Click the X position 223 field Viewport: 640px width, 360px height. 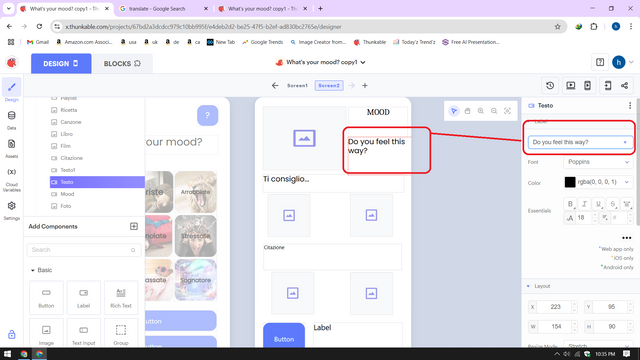pos(555,307)
